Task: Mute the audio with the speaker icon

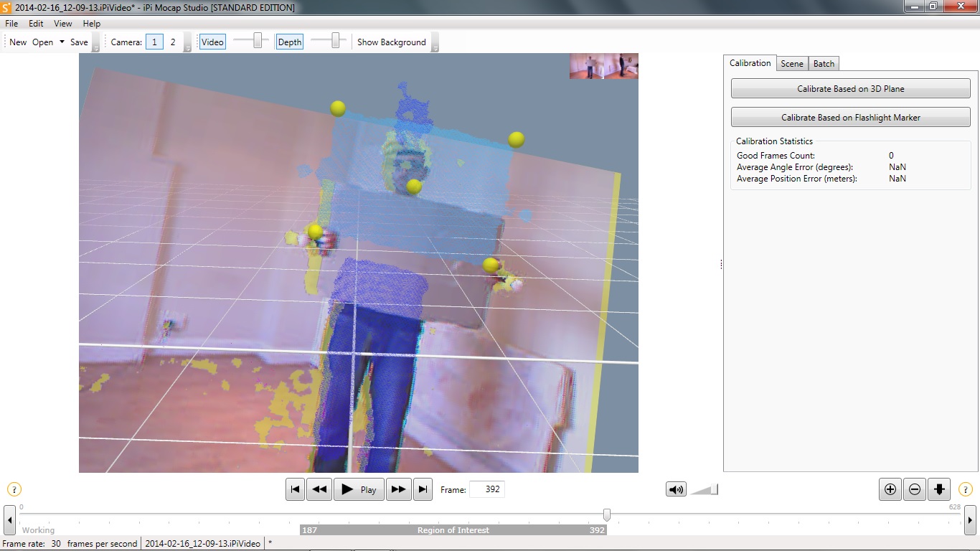Action: click(676, 489)
